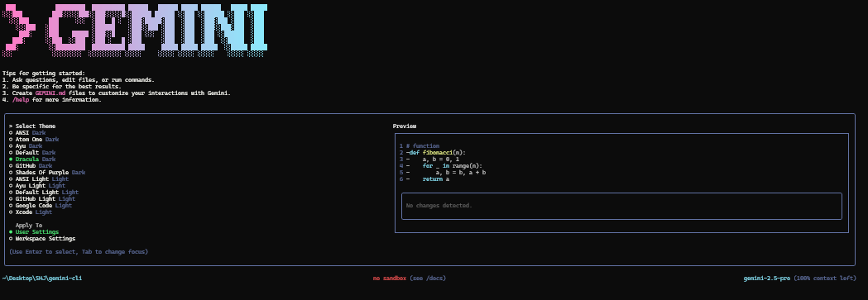This screenshot has height=300, width=868.
Task: Select the Ayu Light theme
Action: tap(37, 186)
